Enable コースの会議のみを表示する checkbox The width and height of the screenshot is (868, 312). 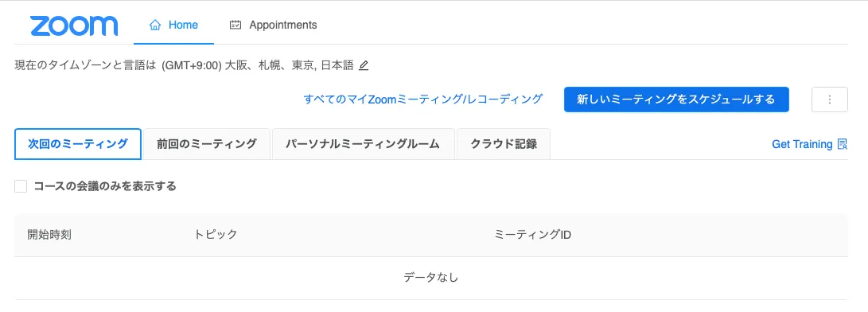tap(21, 187)
